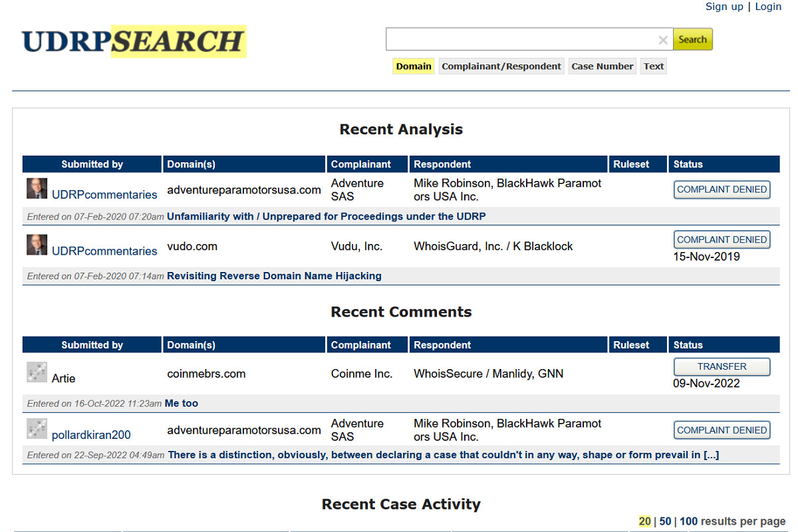This screenshot has height=532, width=798.
Task: Open UDRPcommentaries avatar in the adventureparamotorsusa.com analysis row
Action: pos(37,188)
